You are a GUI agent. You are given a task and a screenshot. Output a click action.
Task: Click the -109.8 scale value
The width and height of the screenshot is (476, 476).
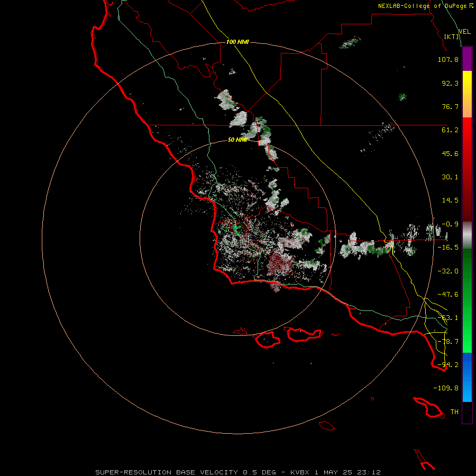click(446, 388)
